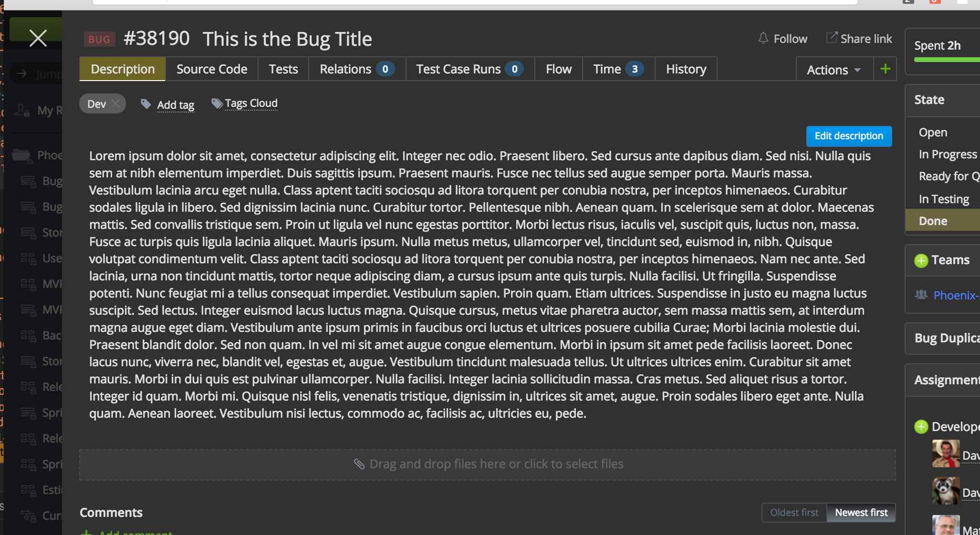
Task: Switch comments to Oldest first
Action: [794, 512]
